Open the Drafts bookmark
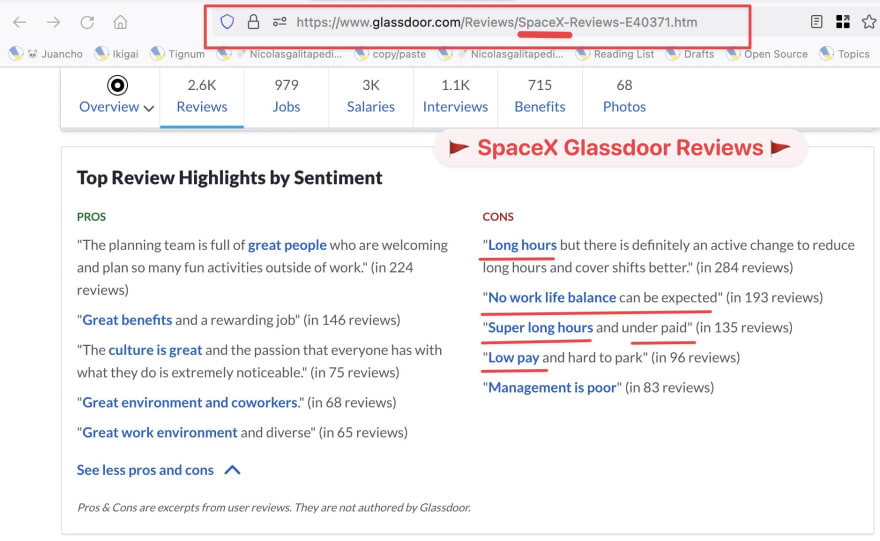This screenshot has height=541, width=880. [x=690, y=54]
